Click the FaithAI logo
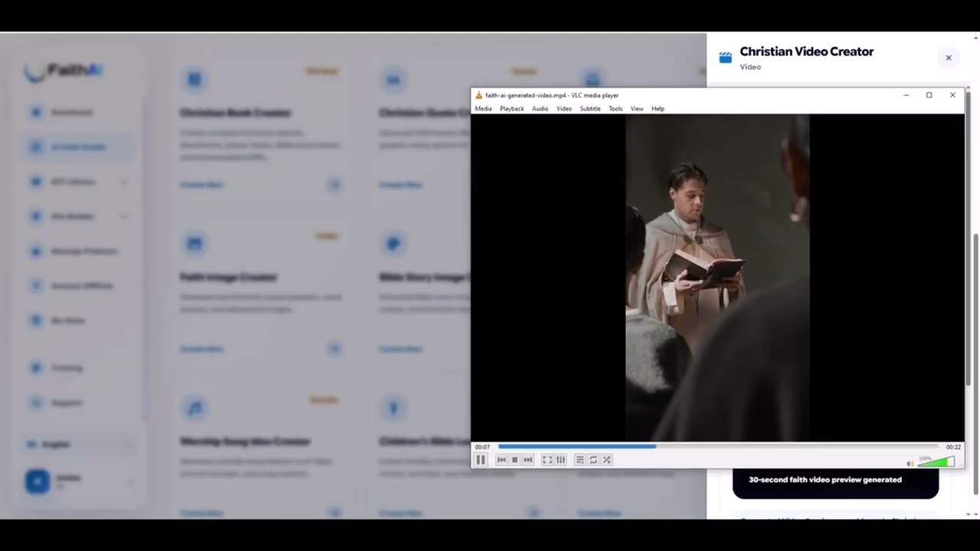Screen dimensions: 980x551 point(63,70)
